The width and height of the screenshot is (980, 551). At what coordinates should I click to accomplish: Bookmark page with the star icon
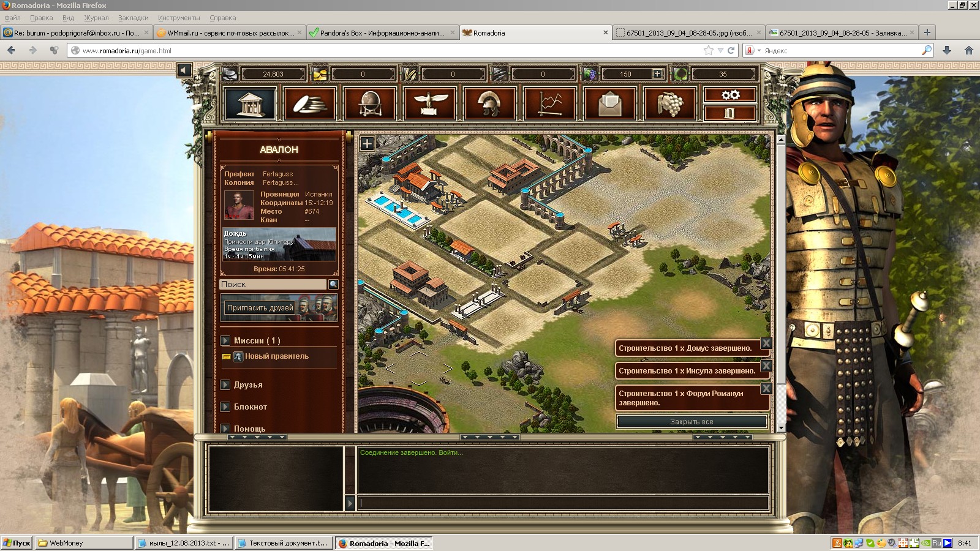709,50
